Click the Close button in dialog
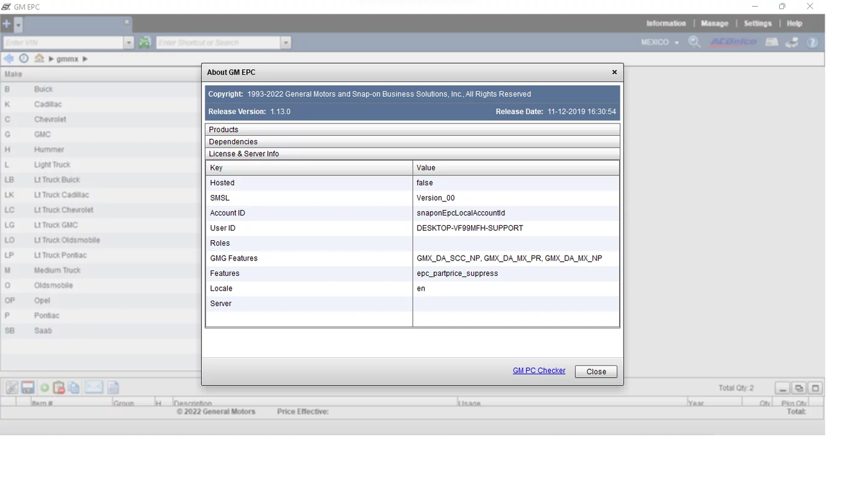This screenshot has height=492, width=868. [596, 372]
